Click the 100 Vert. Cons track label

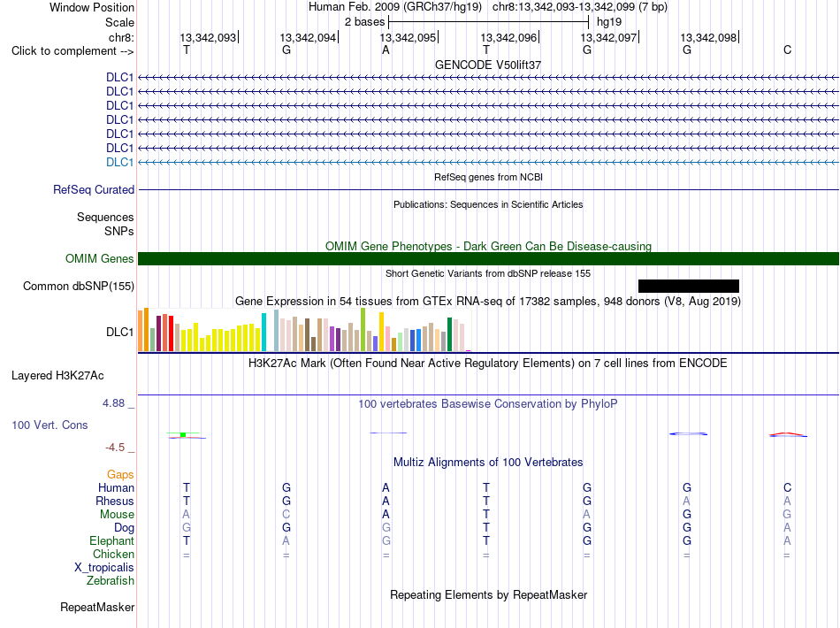click(50, 425)
